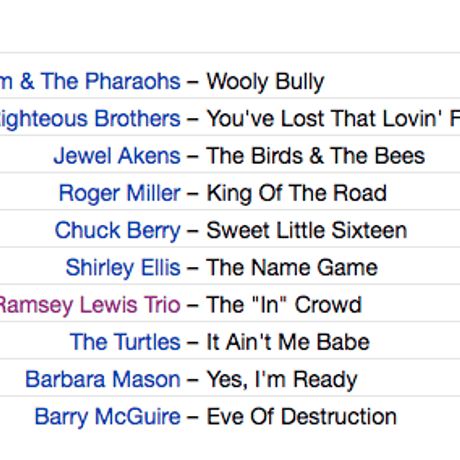The height and width of the screenshot is (460, 460).
Task: Open the Jewel Akens artist link
Action: (117, 156)
